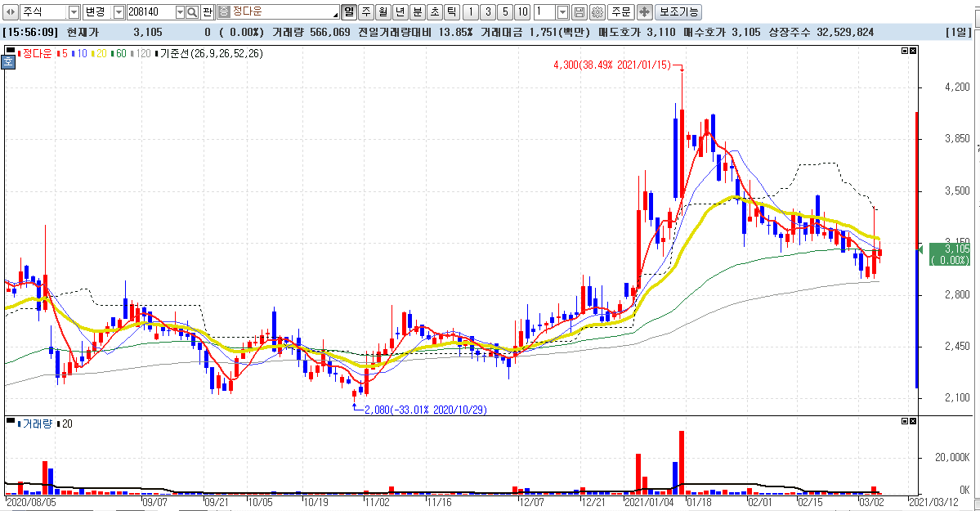Select the 일 daily chart period
This screenshot has height=511, width=980.
[349, 12]
